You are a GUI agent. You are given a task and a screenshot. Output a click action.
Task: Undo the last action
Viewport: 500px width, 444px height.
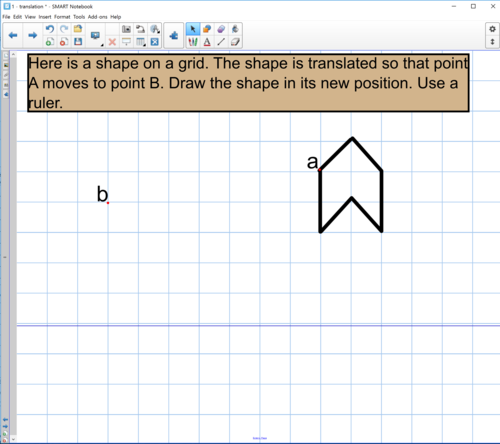pos(50,29)
